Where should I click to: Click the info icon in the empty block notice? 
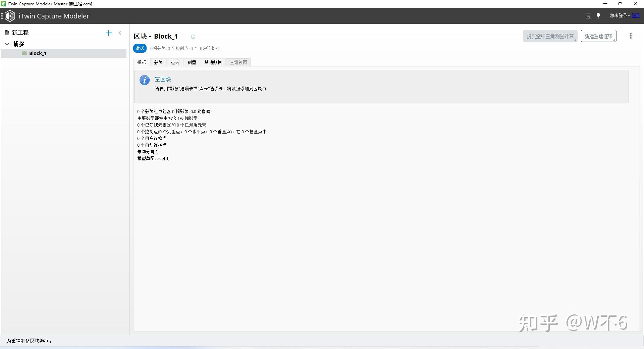click(x=144, y=80)
